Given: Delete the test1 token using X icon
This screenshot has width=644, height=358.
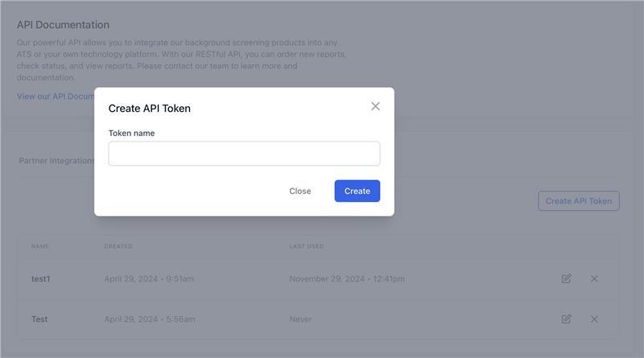Looking at the screenshot, I should click(594, 278).
